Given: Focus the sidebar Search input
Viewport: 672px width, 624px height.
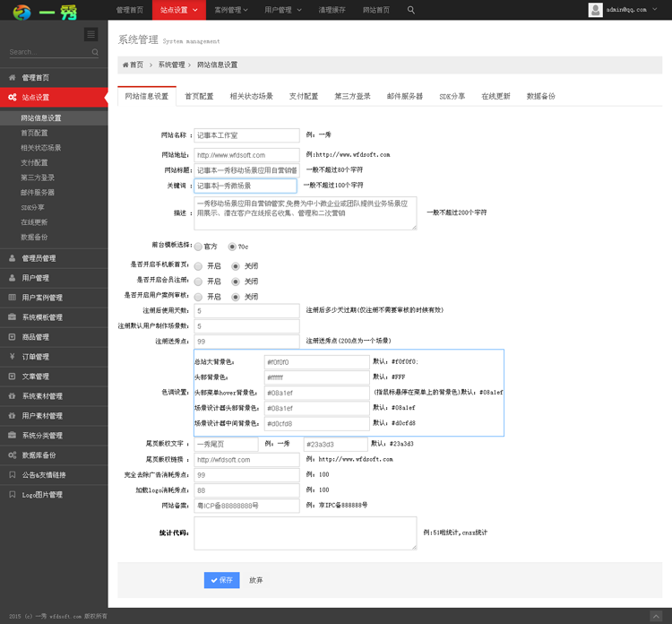Looking at the screenshot, I should click(49, 52).
